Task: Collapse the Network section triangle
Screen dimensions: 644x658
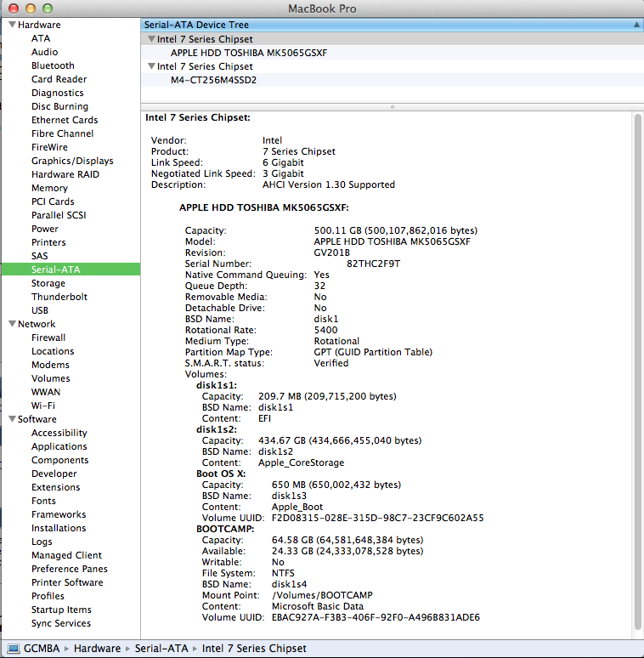Action: point(12,324)
